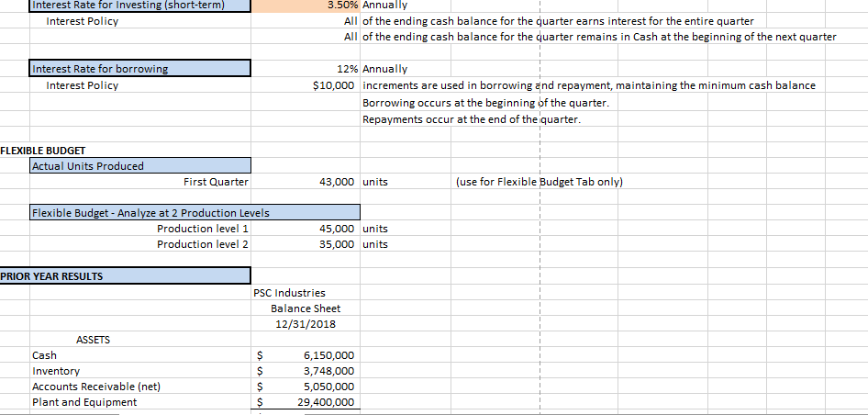Select the 43,000 units value cell
868x415 pixels.
(306, 182)
